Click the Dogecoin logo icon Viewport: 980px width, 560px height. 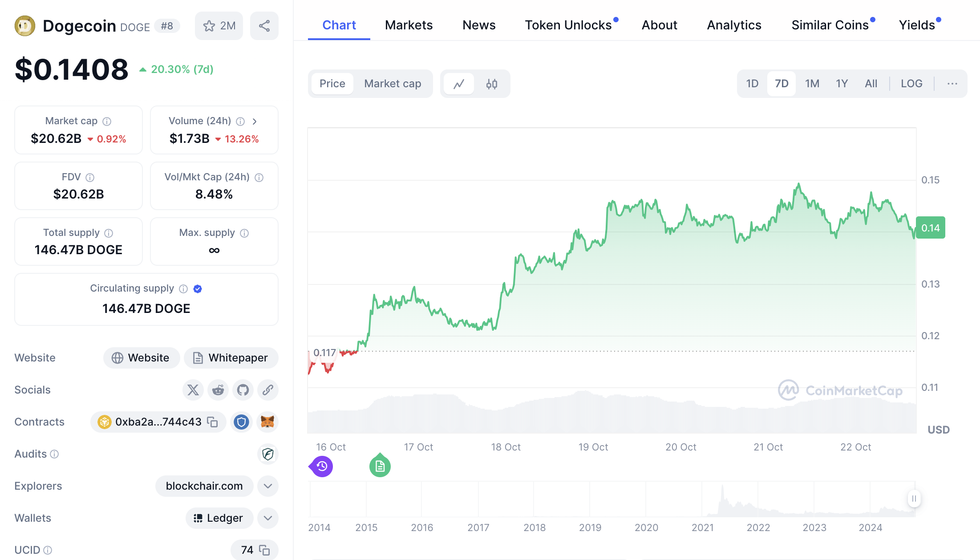[25, 26]
